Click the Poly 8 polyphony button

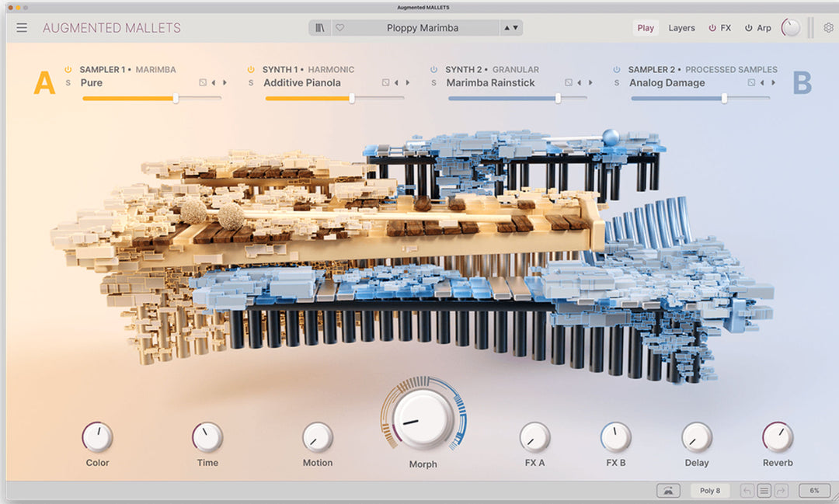coord(710,490)
